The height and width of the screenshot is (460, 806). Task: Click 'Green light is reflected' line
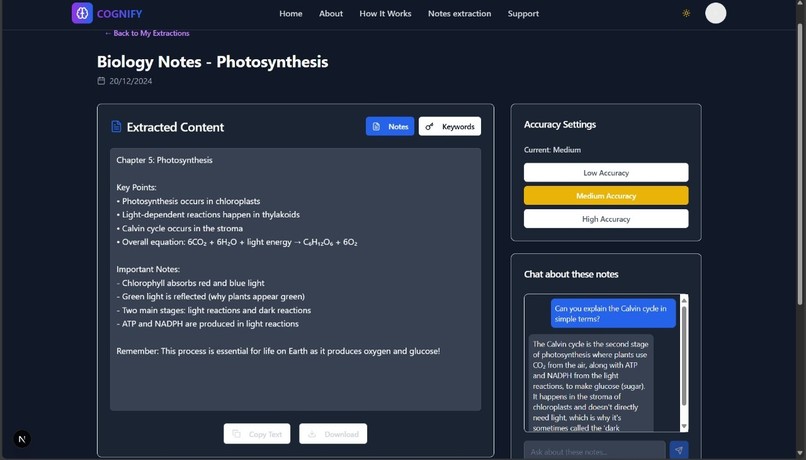pos(211,297)
